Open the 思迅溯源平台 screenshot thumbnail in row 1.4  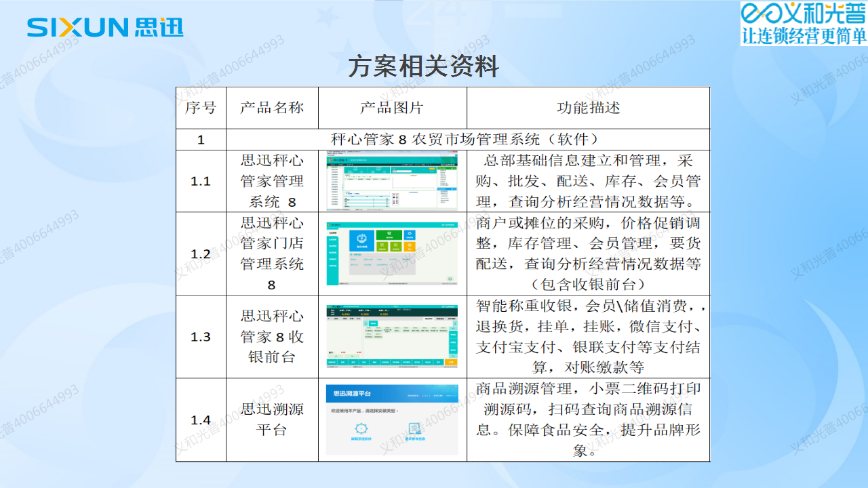pos(392,420)
